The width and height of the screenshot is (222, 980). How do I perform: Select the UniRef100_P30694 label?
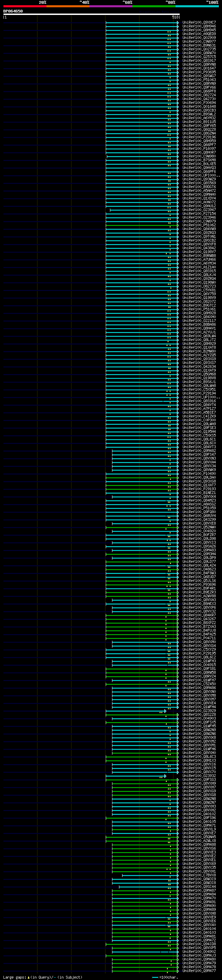pyautogui.click(x=199, y=103)
